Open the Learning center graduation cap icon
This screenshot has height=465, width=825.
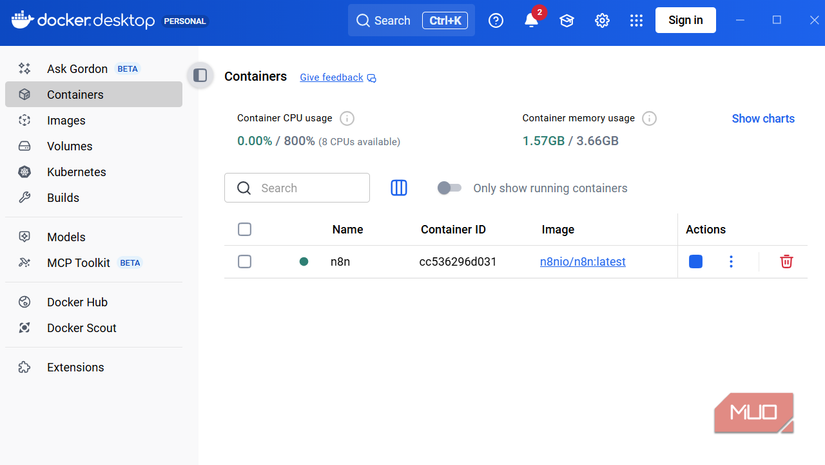[x=567, y=21]
